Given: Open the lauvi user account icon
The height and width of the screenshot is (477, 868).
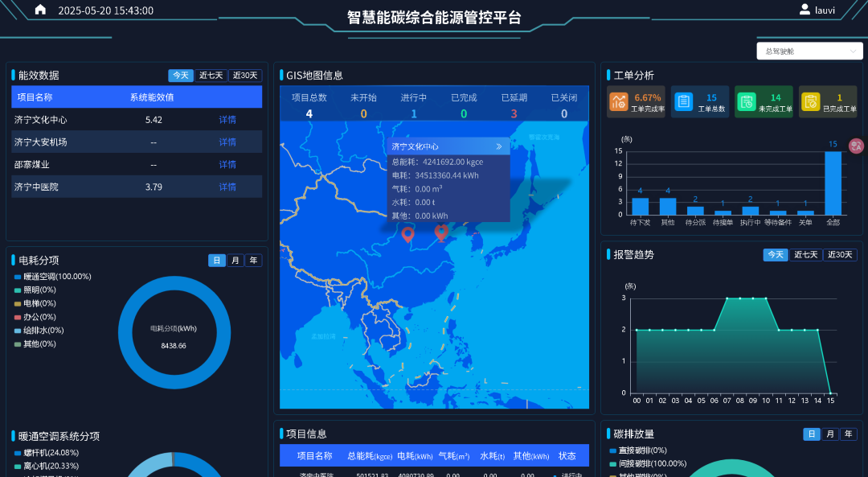Looking at the screenshot, I should click(806, 10).
